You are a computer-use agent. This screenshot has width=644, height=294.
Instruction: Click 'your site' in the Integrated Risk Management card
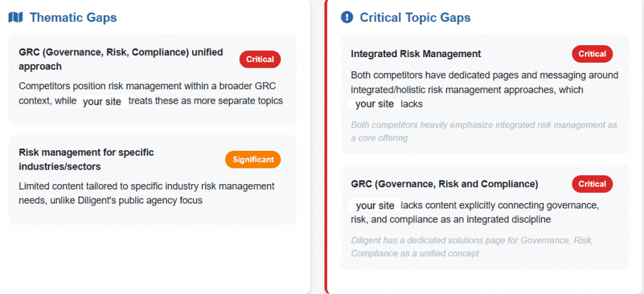click(x=374, y=104)
